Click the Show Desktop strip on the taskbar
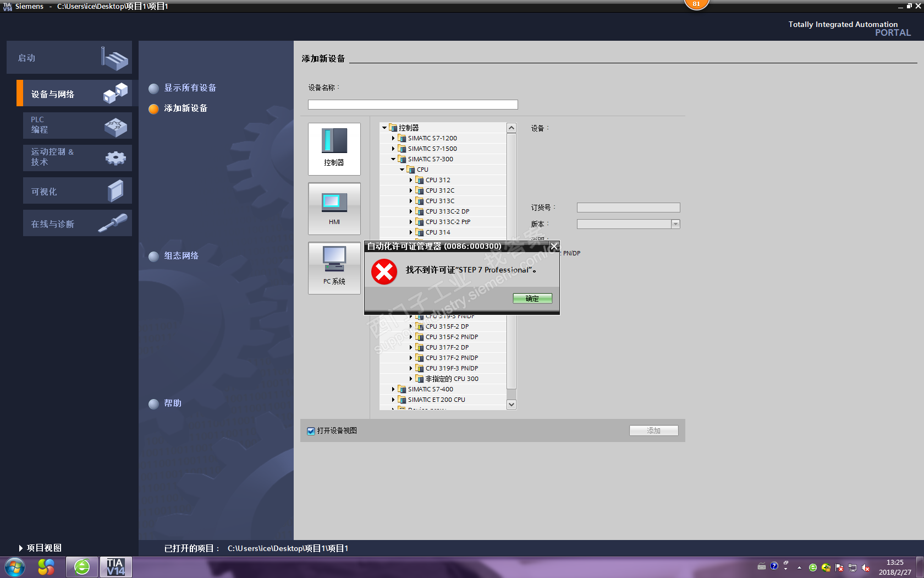The height and width of the screenshot is (578, 924). pyautogui.click(x=920, y=568)
